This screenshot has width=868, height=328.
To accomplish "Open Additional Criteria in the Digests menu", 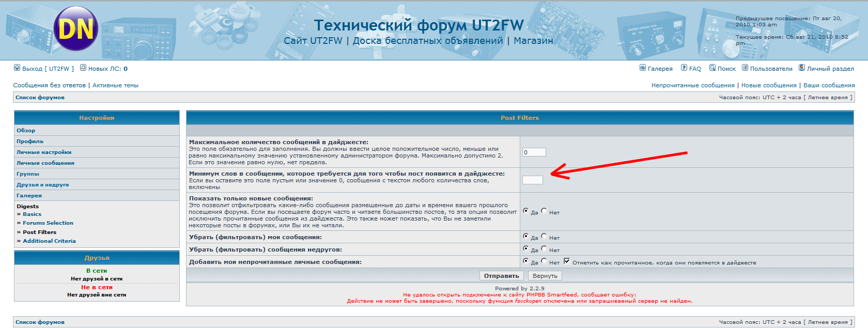I will 49,241.
